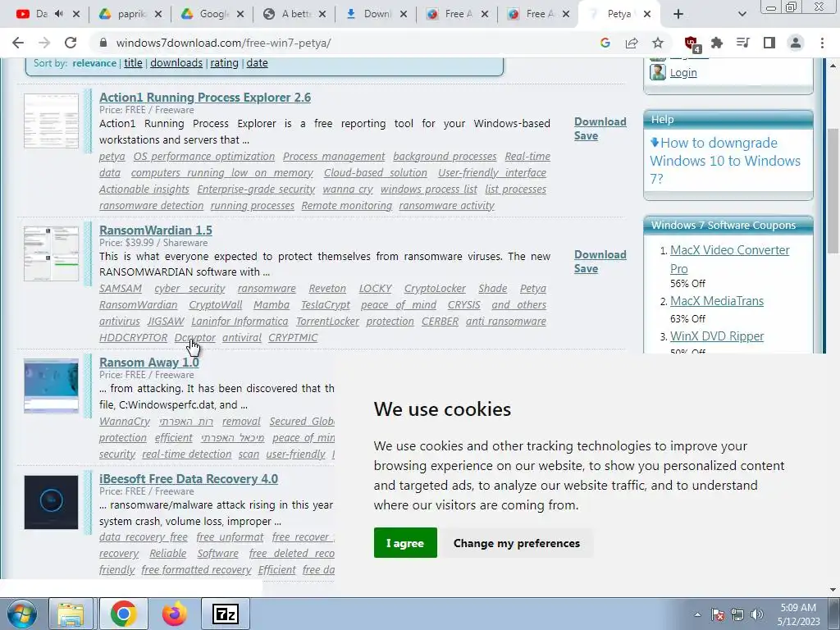The width and height of the screenshot is (840, 630).
Task: Open 7-Zip from the taskbar
Action: point(225,614)
